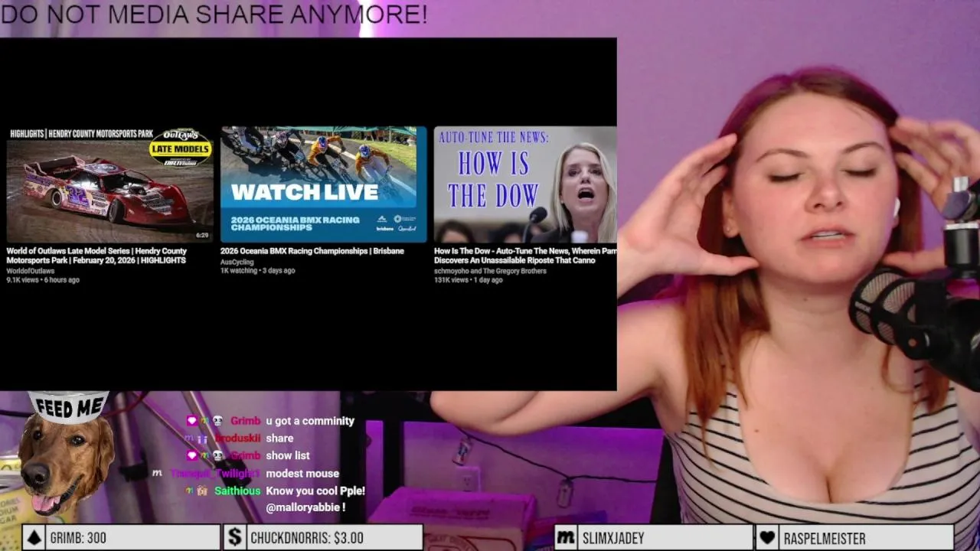Click '1K watching • 3 days ago' text

pyautogui.click(x=258, y=271)
